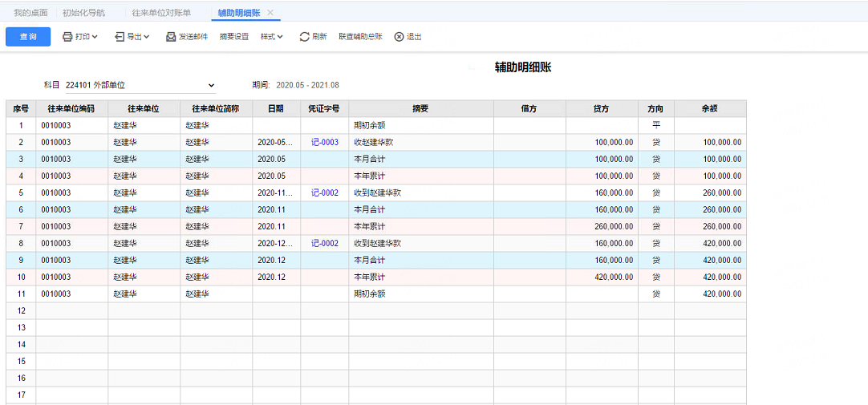Click the 往来单位编码 column header

72,109
